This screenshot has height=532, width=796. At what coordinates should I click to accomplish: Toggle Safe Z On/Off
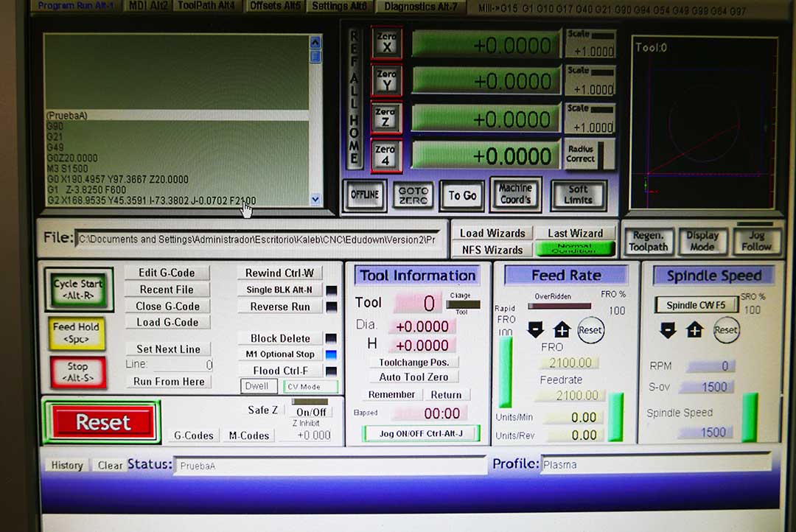pos(311,412)
